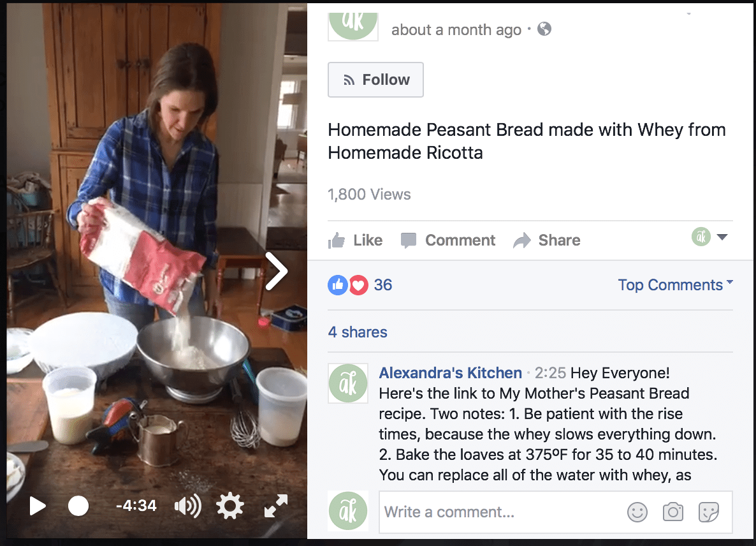Open Top Comments sorting dropdown
The width and height of the screenshot is (756, 546).
pos(675,285)
